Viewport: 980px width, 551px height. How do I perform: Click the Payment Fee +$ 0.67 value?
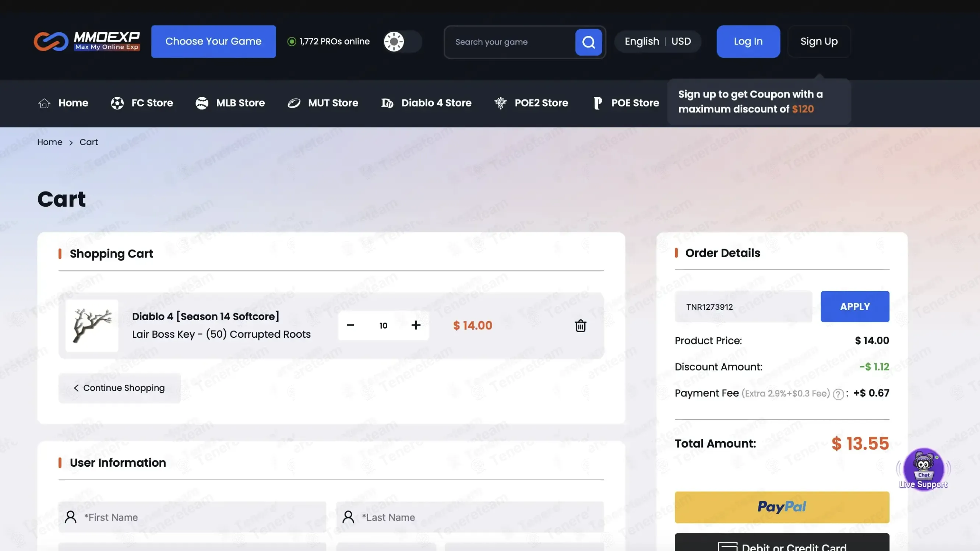click(x=871, y=393)
